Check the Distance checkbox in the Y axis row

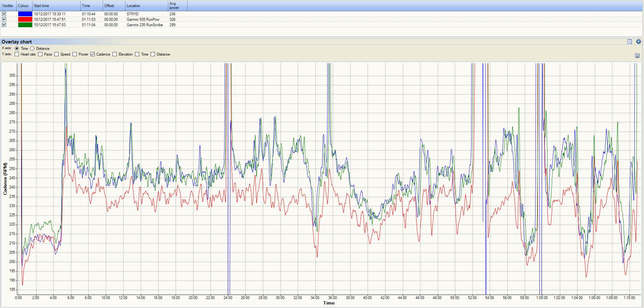pyautogui.click(x=153, y=54)
